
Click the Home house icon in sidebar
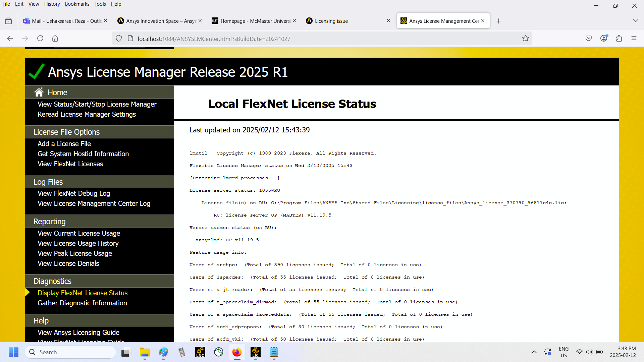point(39,92)
